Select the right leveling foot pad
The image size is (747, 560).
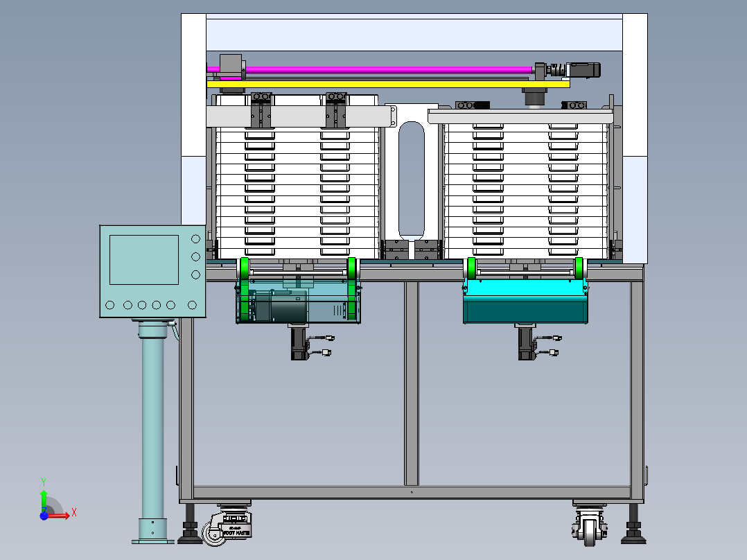633,540
